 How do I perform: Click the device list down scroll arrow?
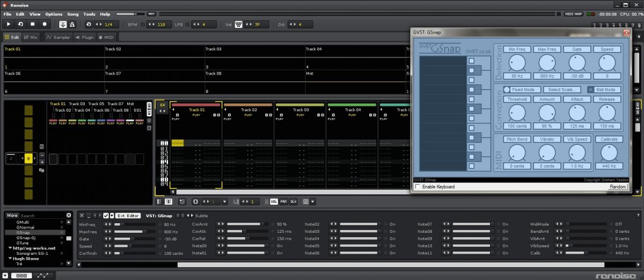pyautogui.click(x=69, y=264)
